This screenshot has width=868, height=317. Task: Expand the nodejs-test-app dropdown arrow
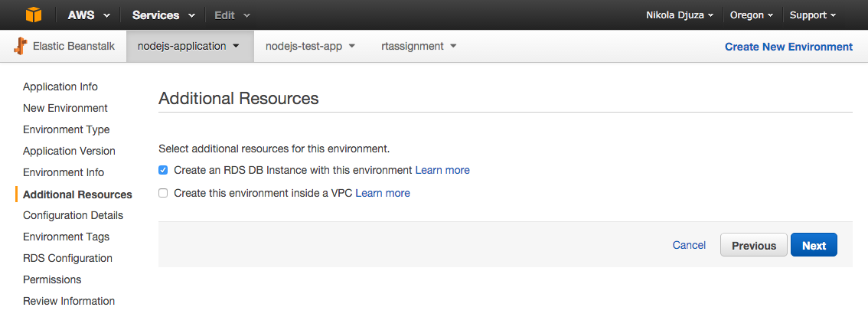tap(351, 46)
